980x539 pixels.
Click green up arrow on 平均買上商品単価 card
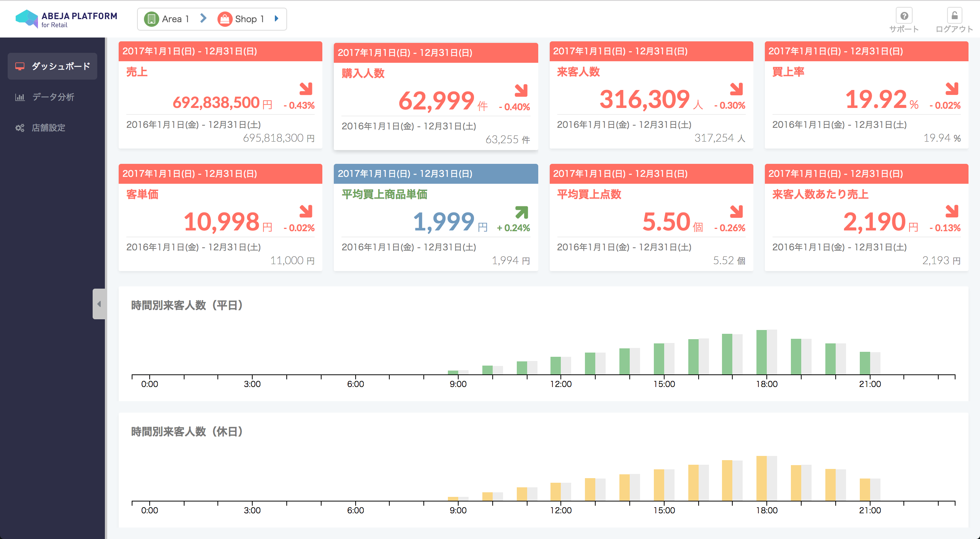point(521,212)
